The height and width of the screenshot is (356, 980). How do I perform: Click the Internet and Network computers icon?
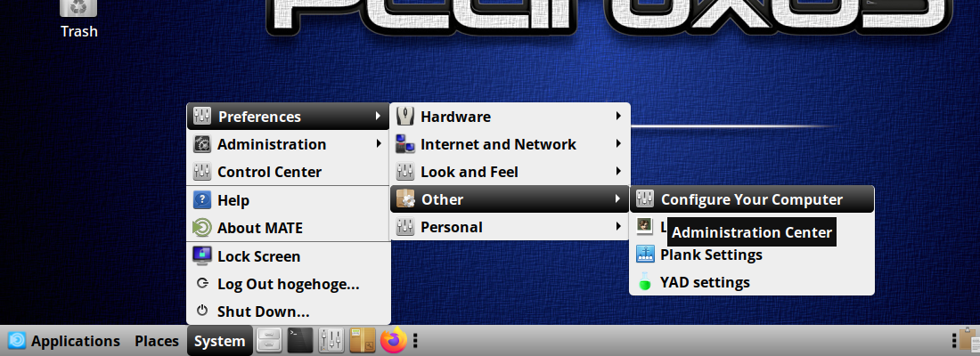tap(405, 144)
